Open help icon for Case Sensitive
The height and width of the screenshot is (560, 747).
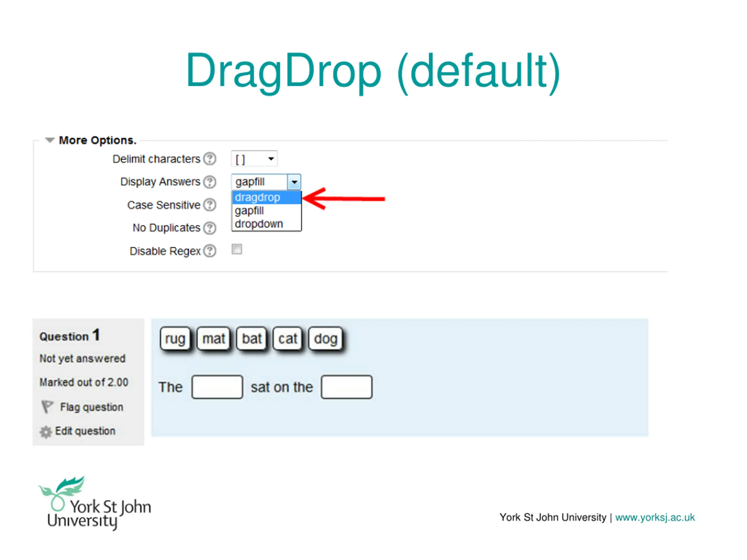pyautogui.click(x=210, y=205)
